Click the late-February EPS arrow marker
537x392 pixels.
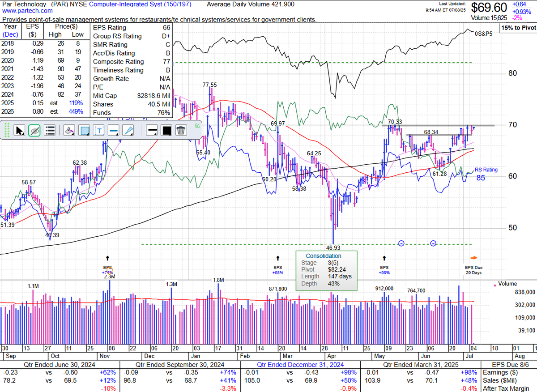(278, 258)
